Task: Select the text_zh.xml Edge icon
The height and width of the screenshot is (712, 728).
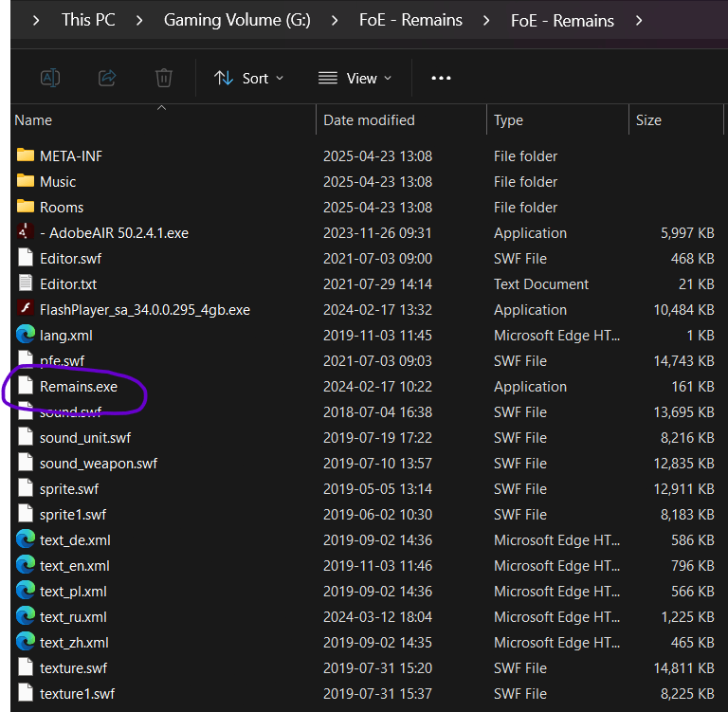Action: [x=26, y=641]
